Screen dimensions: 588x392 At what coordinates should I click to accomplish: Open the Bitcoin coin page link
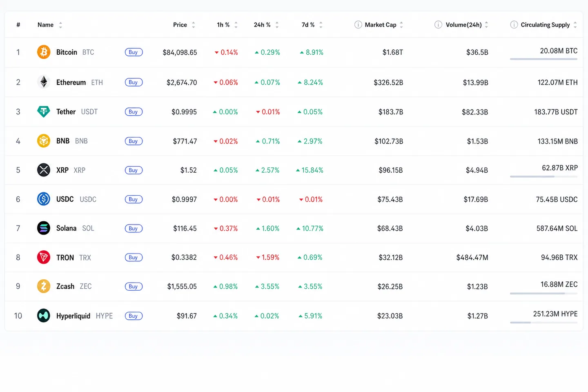click(x=67, y=52)
